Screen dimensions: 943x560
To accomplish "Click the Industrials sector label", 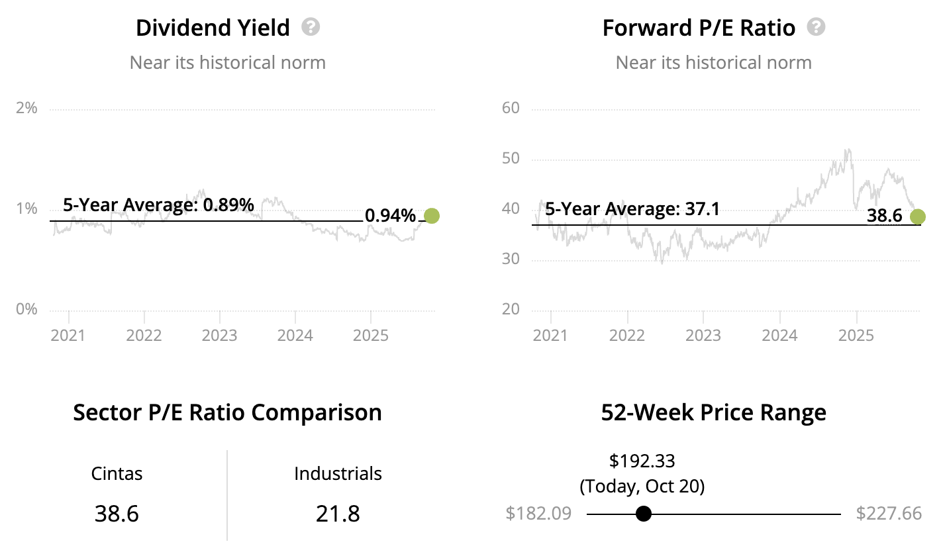I will [x=338, y=474].
